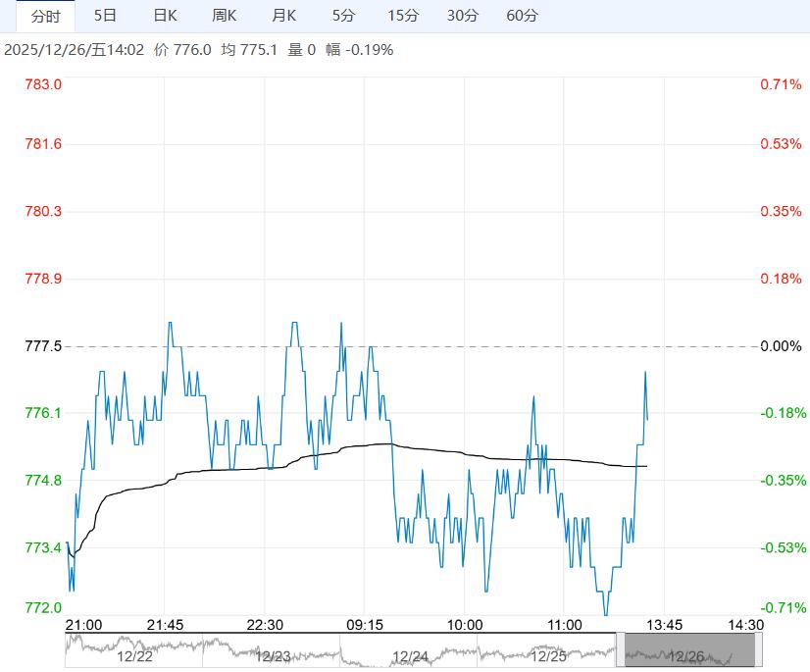Click the dashed 777.5 baseline price label
Image resolution: width=810 pixels, height=672 pixels.
[x=42, y=346]
